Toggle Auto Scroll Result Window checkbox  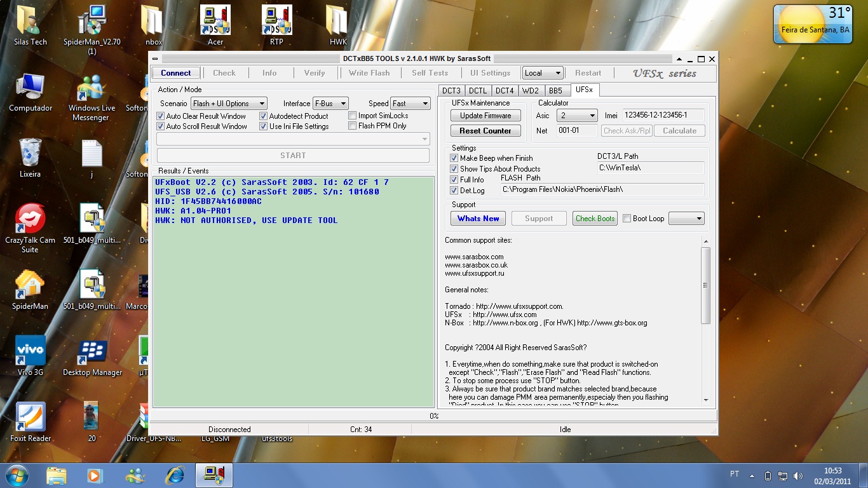tap(161, 126)
